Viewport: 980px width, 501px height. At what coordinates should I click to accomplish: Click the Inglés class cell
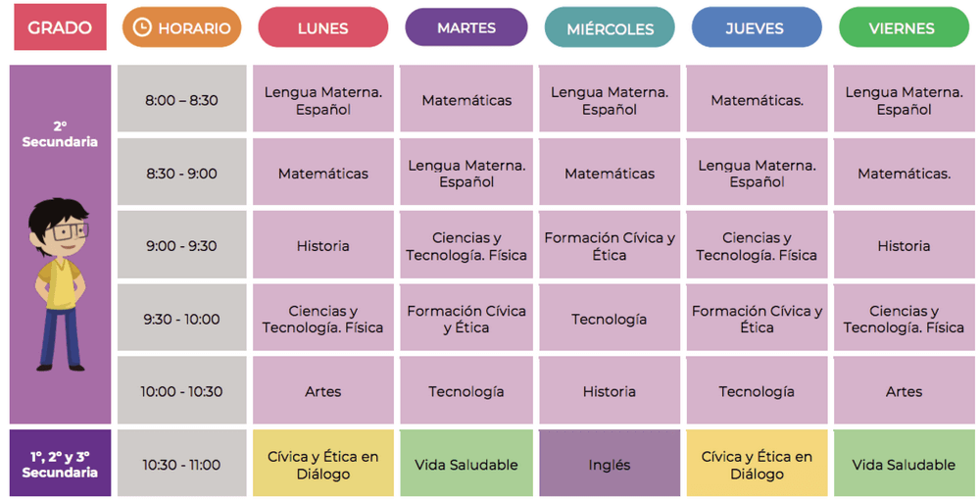[x=610, y=465]
